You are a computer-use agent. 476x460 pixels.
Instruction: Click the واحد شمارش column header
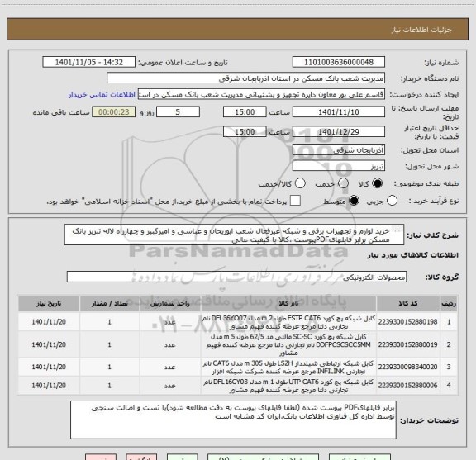click(x=170, y=303)
